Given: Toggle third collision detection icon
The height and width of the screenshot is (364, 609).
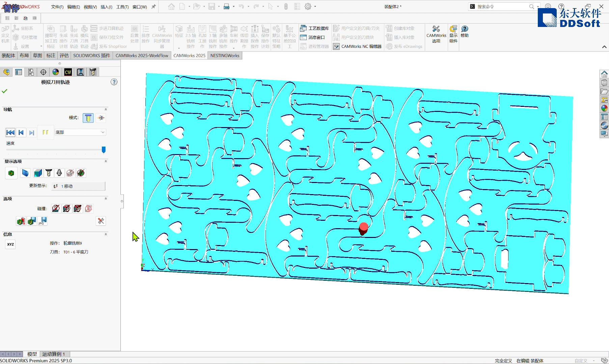Looking at the screenshot, I should coord(78,209).
